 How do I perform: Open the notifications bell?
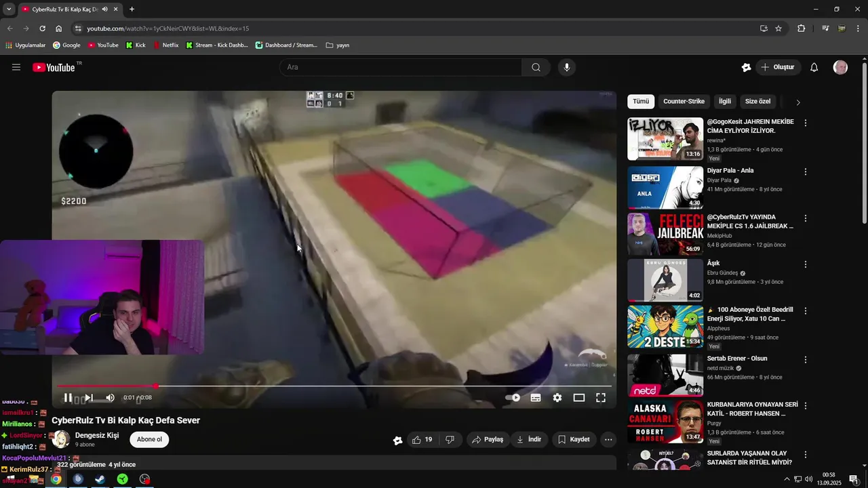click(x=814, y=67)
